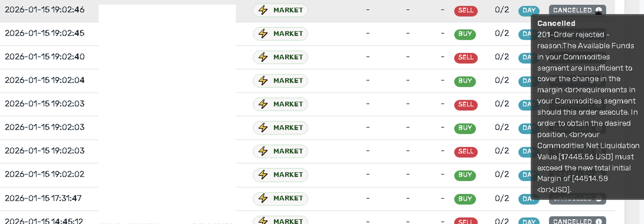Click the 2026-01-15 17:31:47 timestamp

[x=43, y=198]
